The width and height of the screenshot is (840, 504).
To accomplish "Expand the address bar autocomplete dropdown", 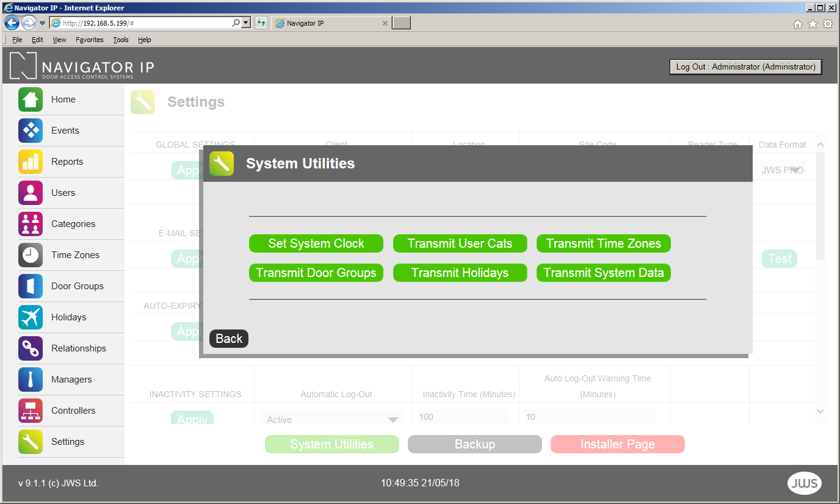I will (x=246, y=23).
